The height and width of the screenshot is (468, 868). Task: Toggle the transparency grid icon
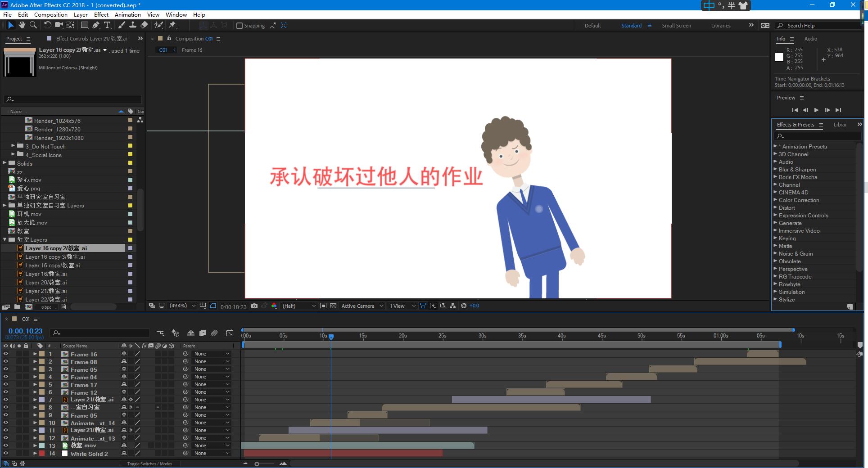pos(333,306)
